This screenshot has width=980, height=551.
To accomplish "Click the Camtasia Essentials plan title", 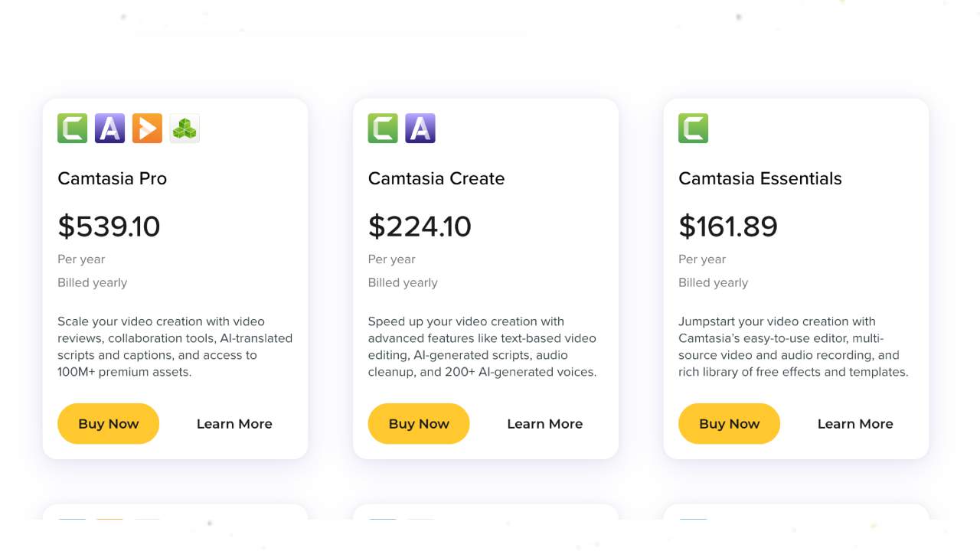I will (759, 178).
